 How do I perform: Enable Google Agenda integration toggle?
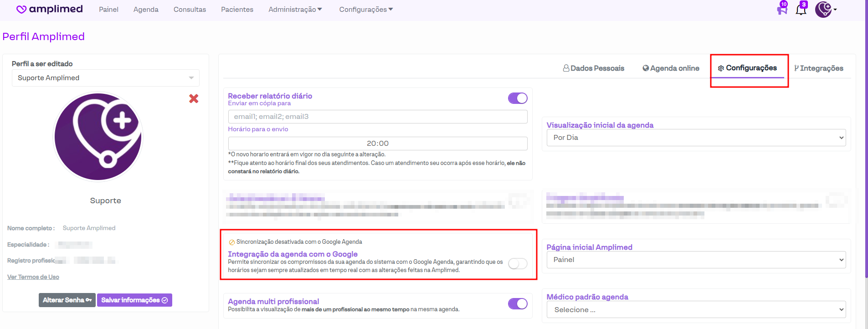(518, 264)
